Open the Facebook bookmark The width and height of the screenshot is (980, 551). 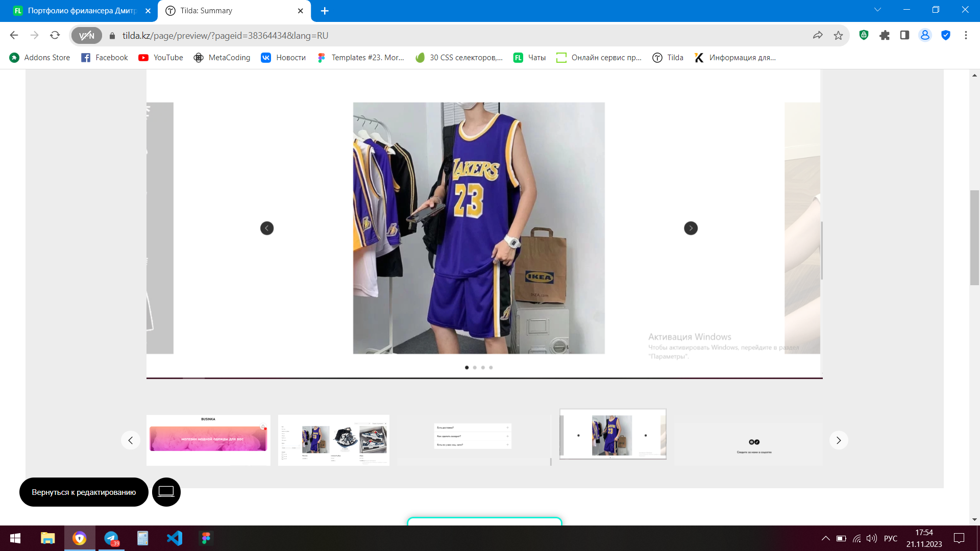pos(105,58)
